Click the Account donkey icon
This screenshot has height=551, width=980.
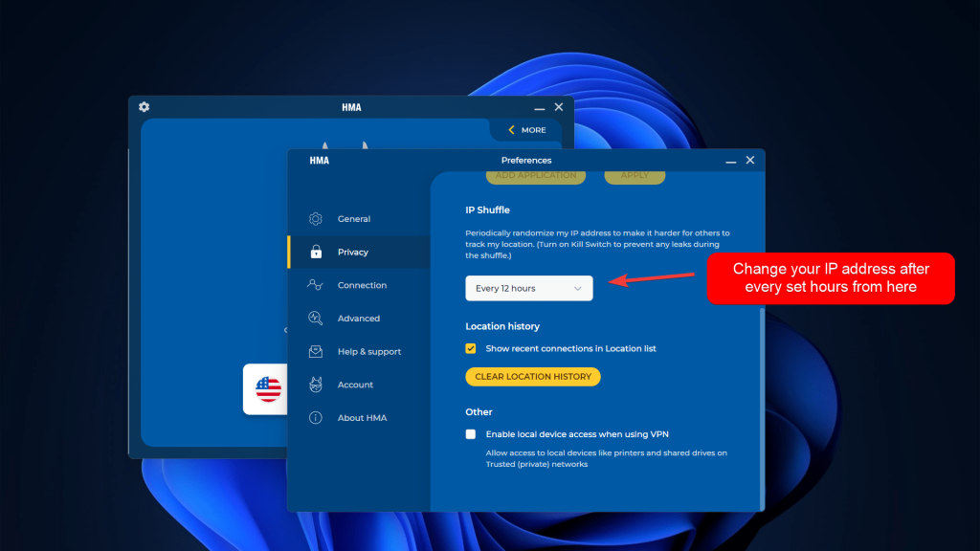click(x=316, y=385)
